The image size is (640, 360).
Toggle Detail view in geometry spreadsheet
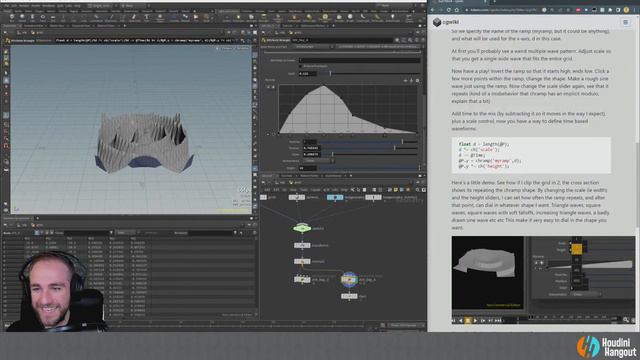51,233
